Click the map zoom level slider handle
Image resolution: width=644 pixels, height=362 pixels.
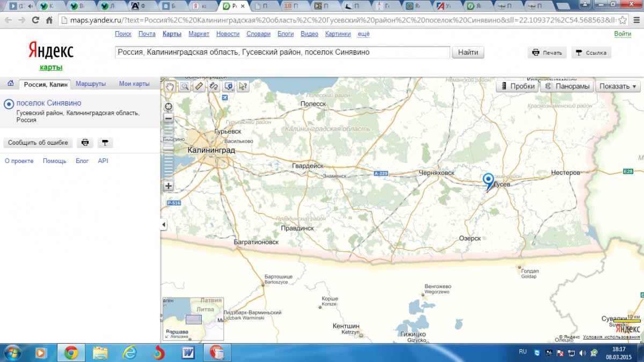point(169,146)
